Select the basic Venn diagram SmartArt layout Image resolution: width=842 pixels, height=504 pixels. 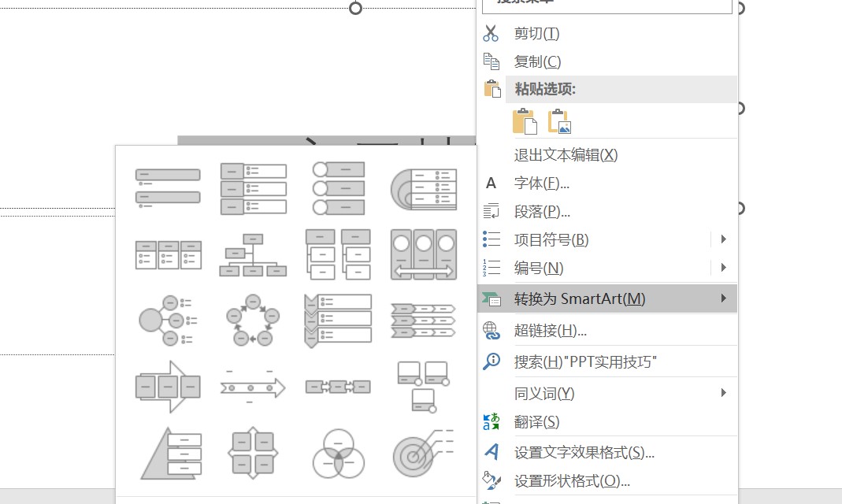(x=338, y=453)
